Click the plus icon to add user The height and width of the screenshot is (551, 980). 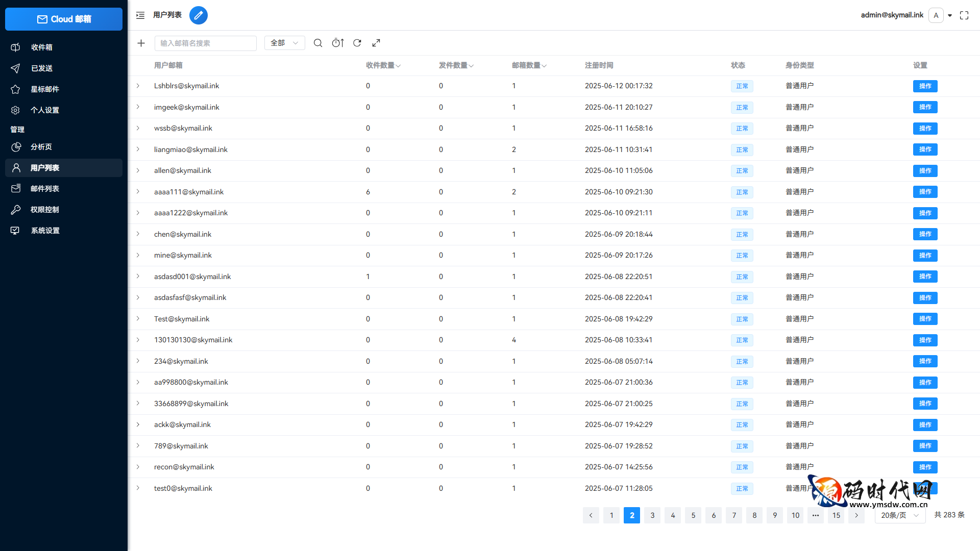tap(141, 43)
